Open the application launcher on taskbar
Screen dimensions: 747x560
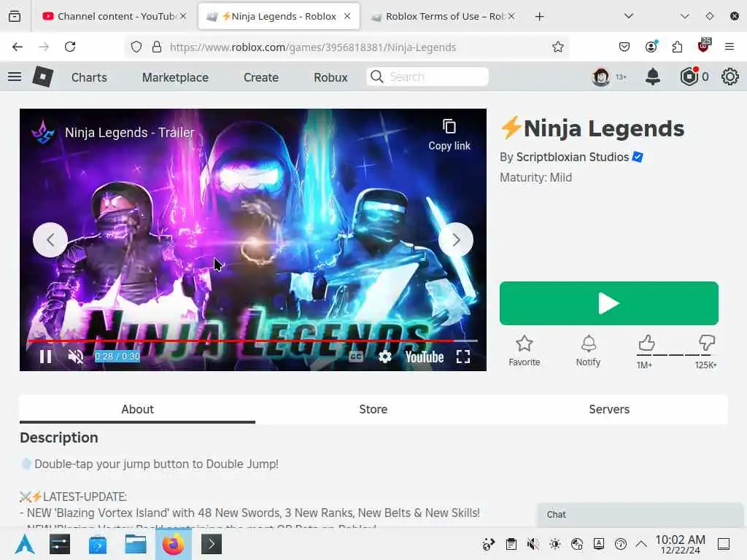(x=24, y=544)
